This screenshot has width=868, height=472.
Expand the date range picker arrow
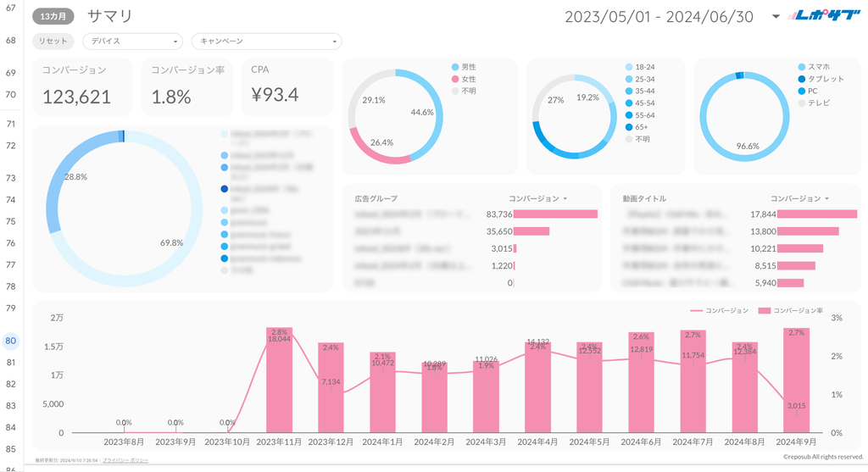776,17
